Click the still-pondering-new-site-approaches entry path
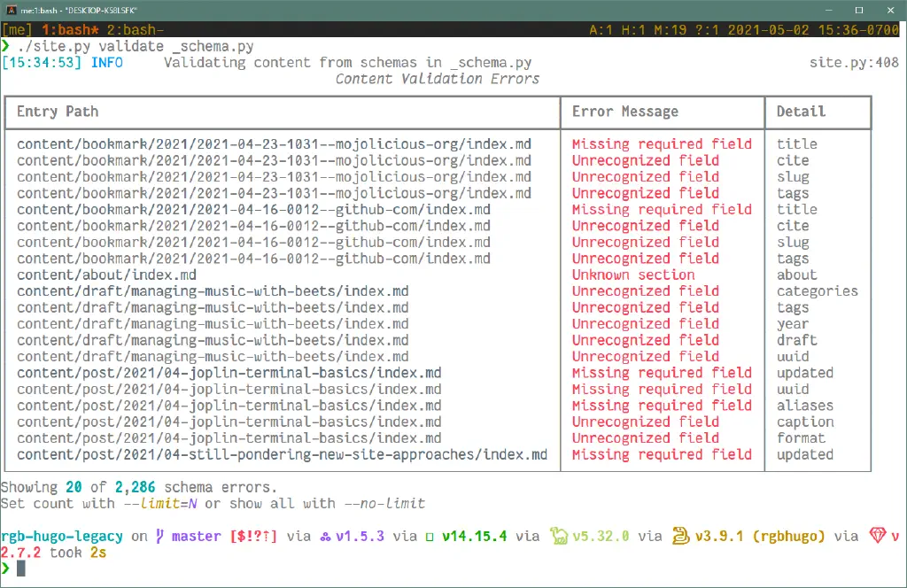This screenshot has height=588, width=907. point(283,454)
